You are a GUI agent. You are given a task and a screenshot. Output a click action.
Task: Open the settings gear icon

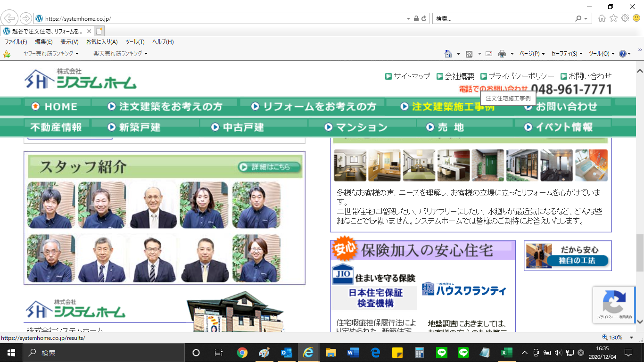pyautogui.click(x=625, y=18)
